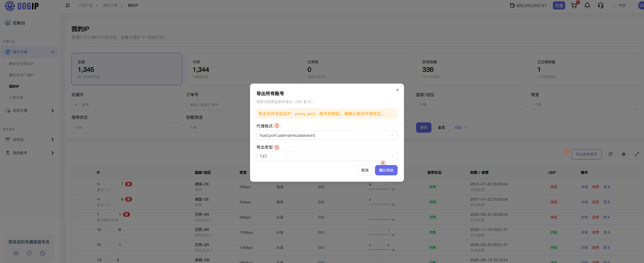The height and width of the screenshot is (263, 644).
Task: Open 静态住宅原生IP menu item
Action: (x=21, y=64)
